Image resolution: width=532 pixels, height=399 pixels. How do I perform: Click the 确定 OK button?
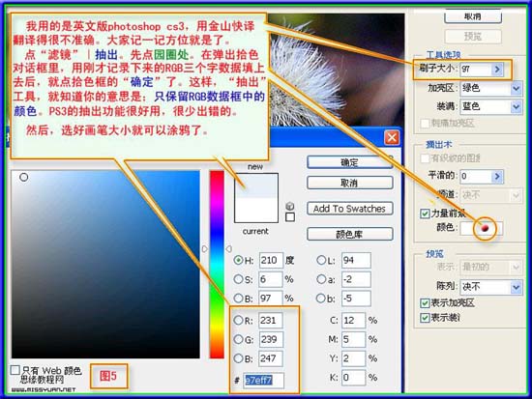tap(350, 162)
